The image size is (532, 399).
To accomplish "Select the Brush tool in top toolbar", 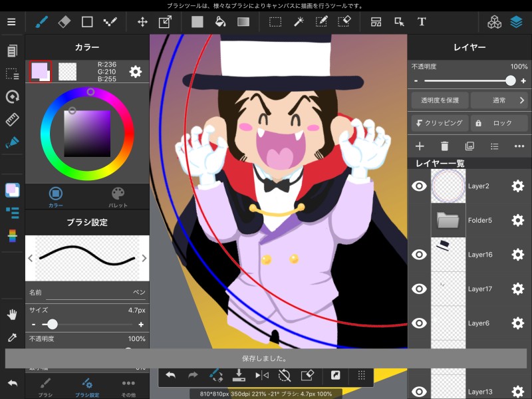I will 41,22.
